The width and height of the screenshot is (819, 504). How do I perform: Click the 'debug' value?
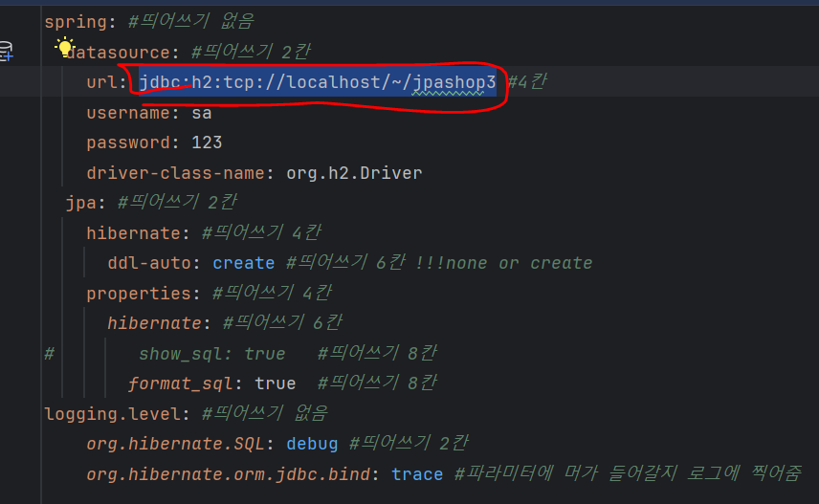pyautogui.click(x=312, y=444)
